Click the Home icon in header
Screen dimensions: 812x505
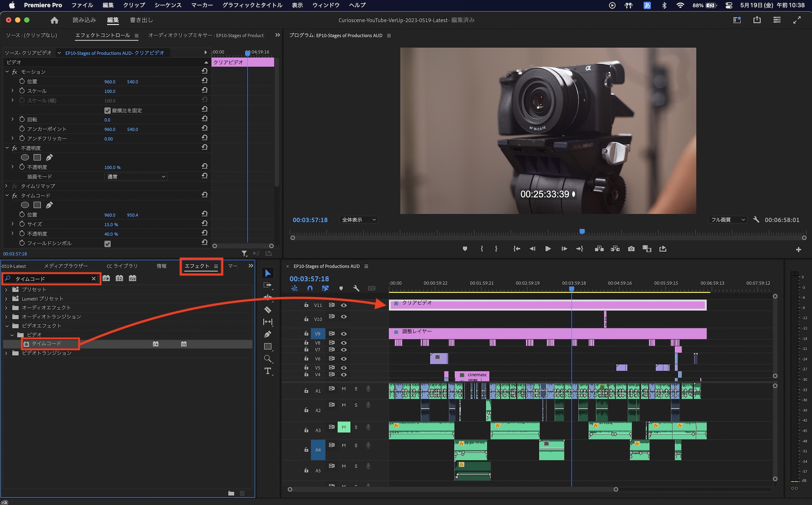[54, 20]
